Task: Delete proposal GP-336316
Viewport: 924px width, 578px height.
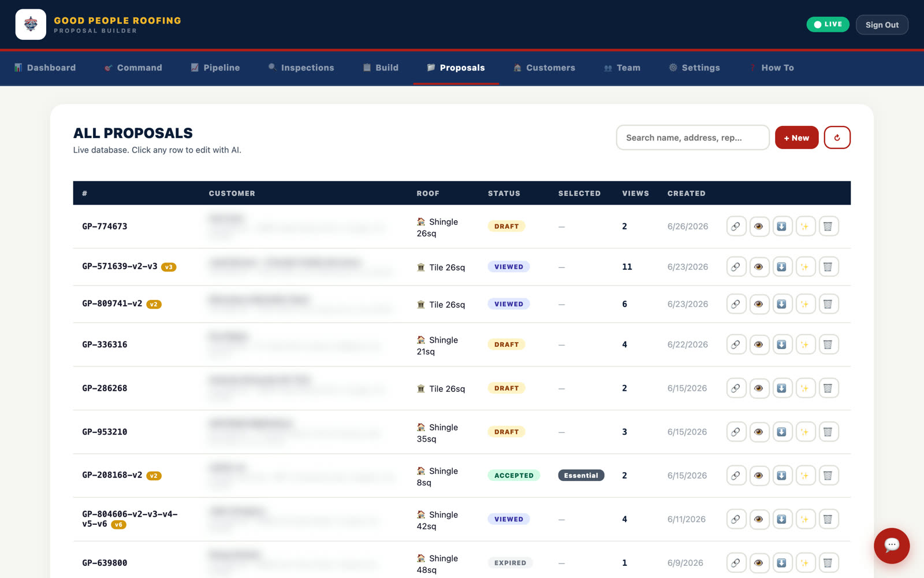Action: tap(828, 344)
